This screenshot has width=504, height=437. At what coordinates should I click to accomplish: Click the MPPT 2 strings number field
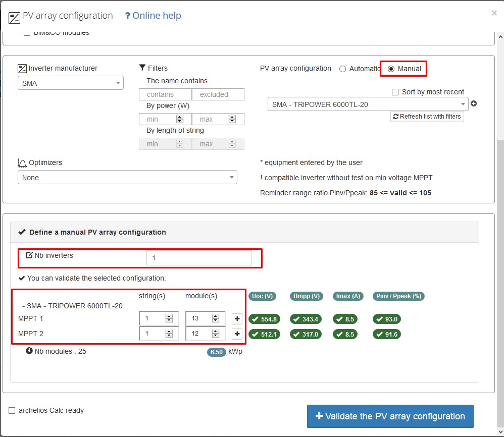click(159, 334)
